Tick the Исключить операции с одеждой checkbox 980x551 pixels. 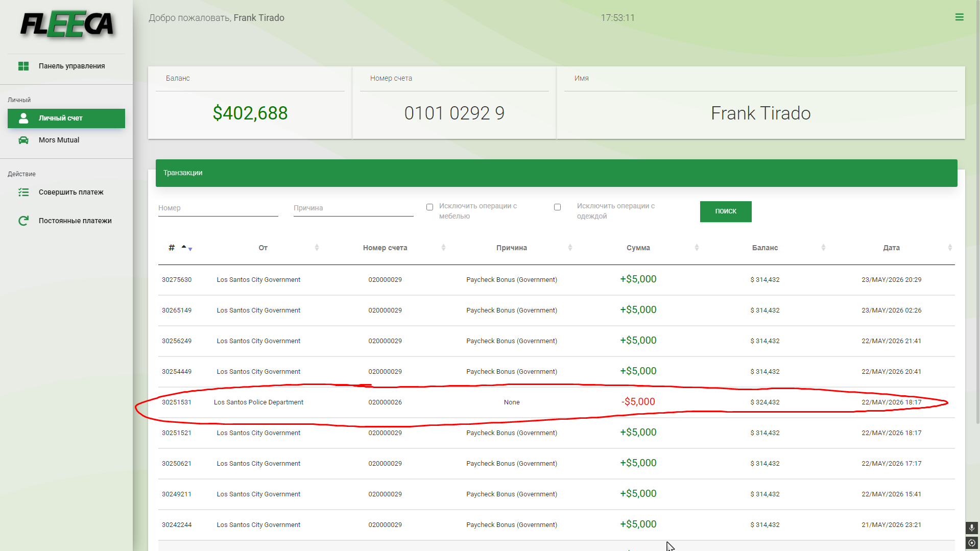[x=557, y=207]
